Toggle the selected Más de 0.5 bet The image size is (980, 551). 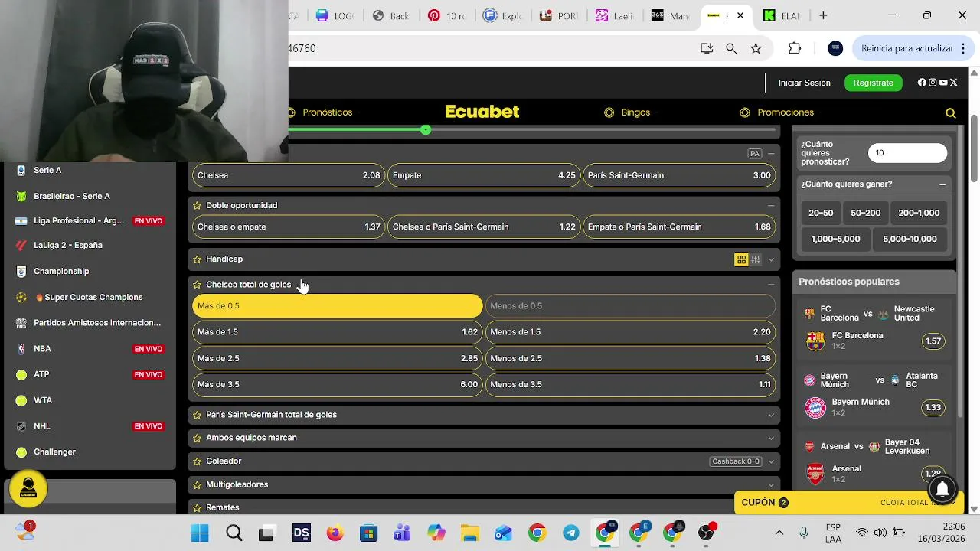point(338,306)
